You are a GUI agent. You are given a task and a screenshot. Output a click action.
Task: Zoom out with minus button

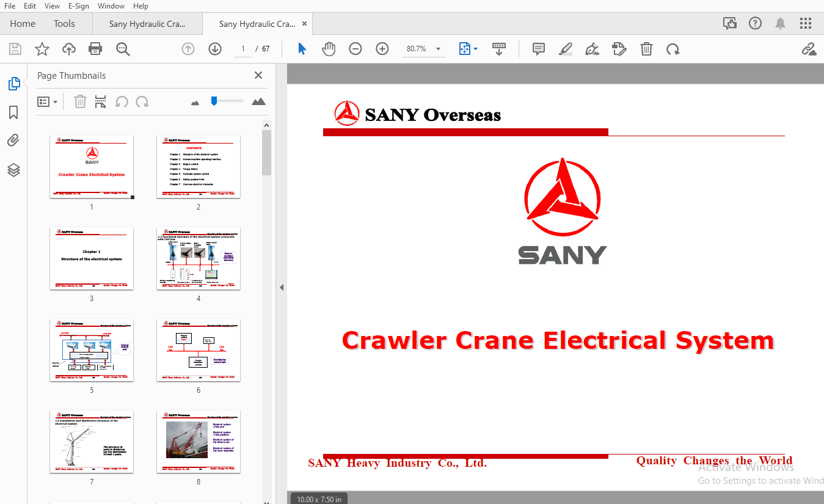[355, 49]
